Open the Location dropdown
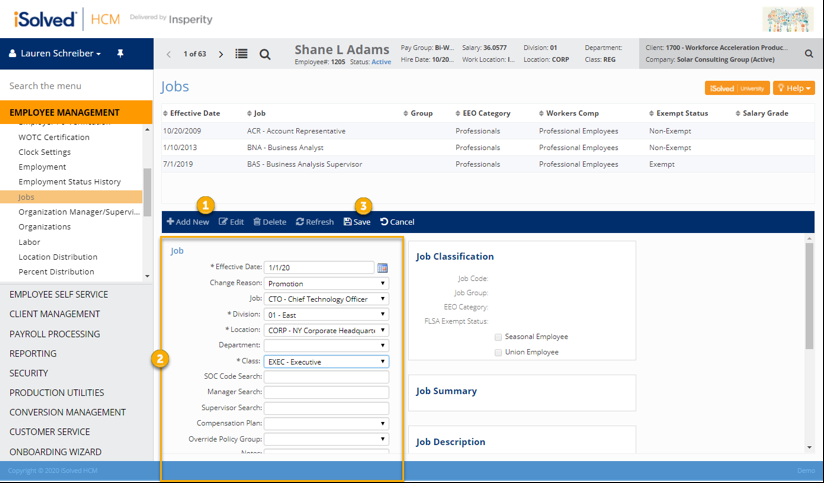 (x=326, y=331)
